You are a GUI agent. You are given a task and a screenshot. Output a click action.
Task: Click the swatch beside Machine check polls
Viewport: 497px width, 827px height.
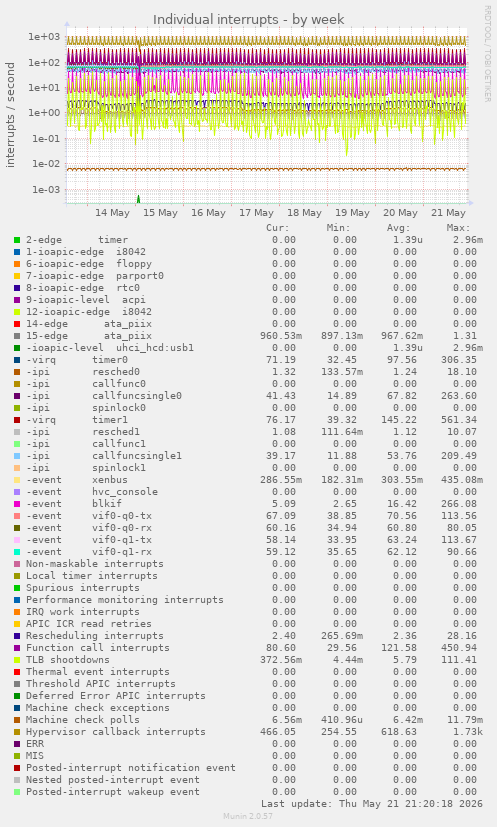coord(17,720)
